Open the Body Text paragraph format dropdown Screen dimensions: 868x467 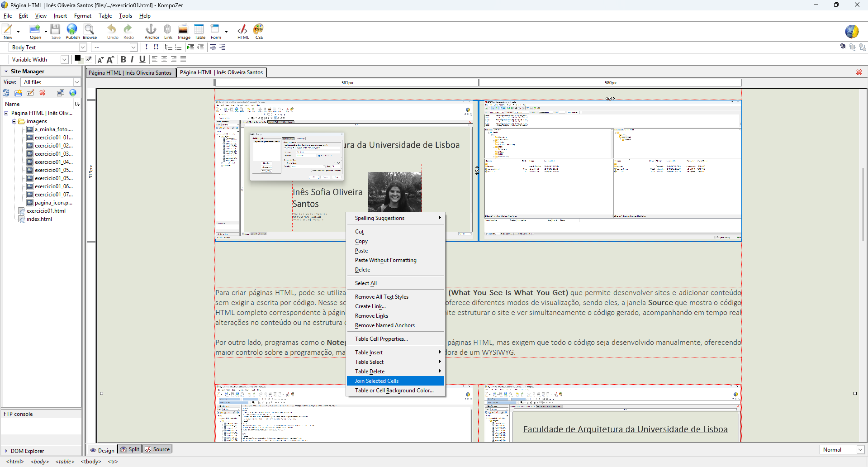[x=48, y=48]
